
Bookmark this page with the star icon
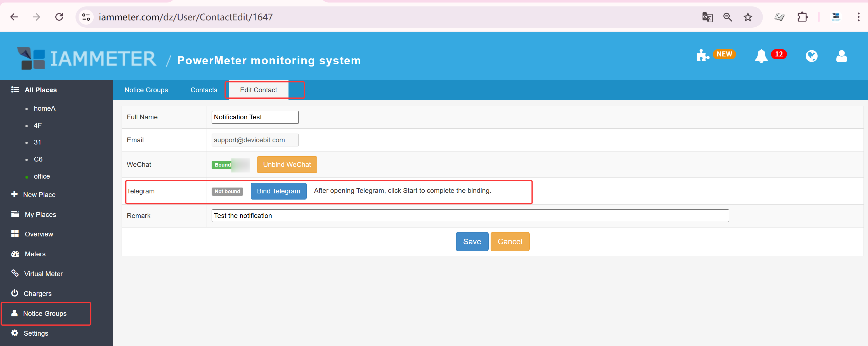(748, 17)
